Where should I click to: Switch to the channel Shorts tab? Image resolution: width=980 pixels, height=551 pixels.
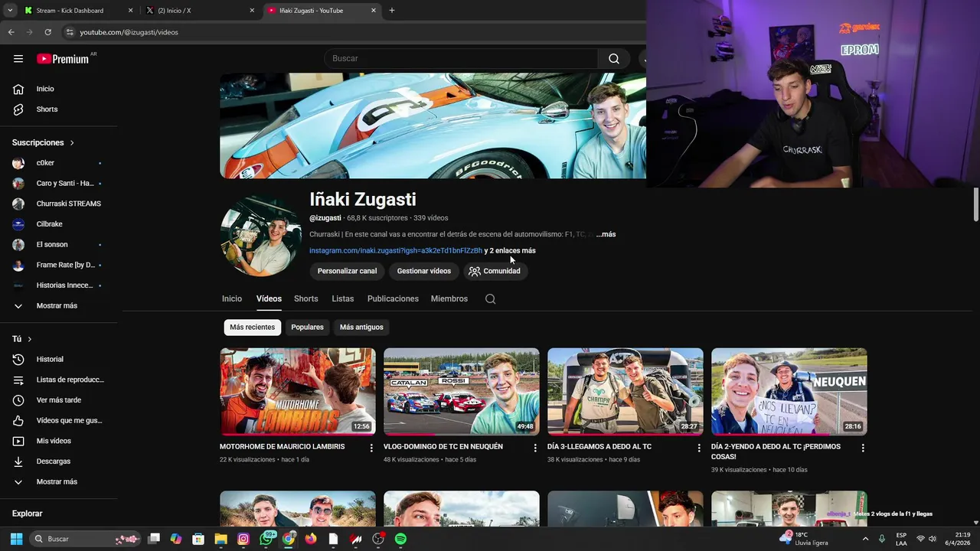[x=306, y=298]
